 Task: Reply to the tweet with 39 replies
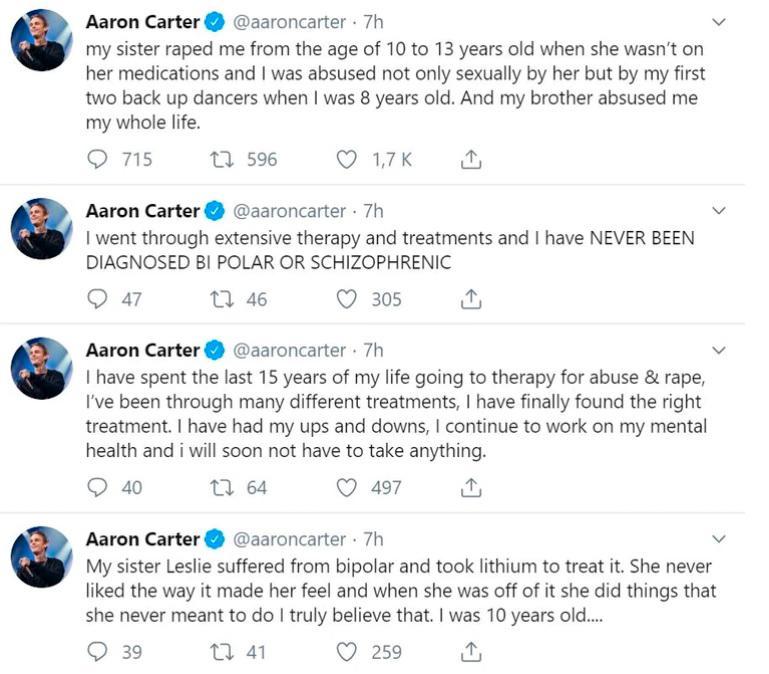(98, 652)
